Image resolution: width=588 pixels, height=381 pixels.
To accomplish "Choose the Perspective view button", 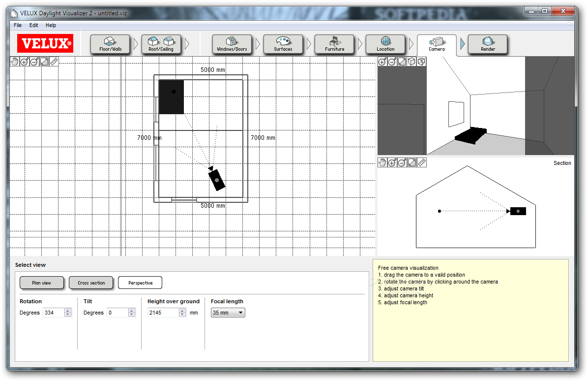I will (x=140, y=283).
